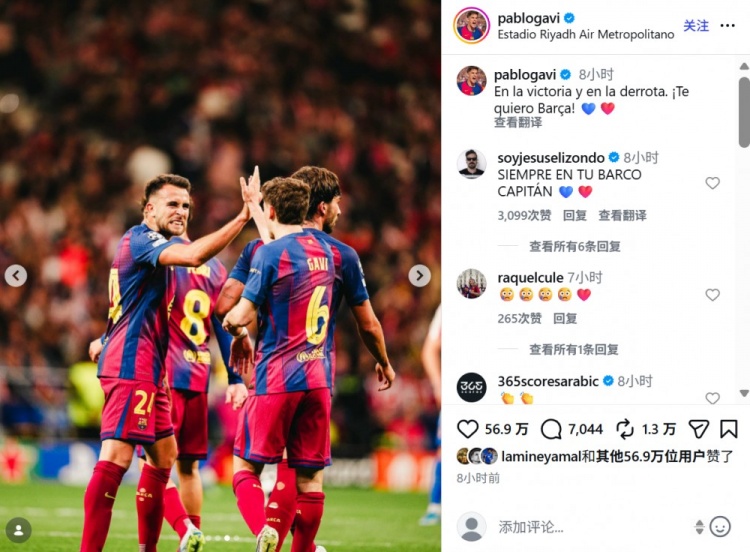Expand all 6 replies to soyjesuselizondo
Image resolution: width=750 pixels, height=552 pixels.
[574, 246]
